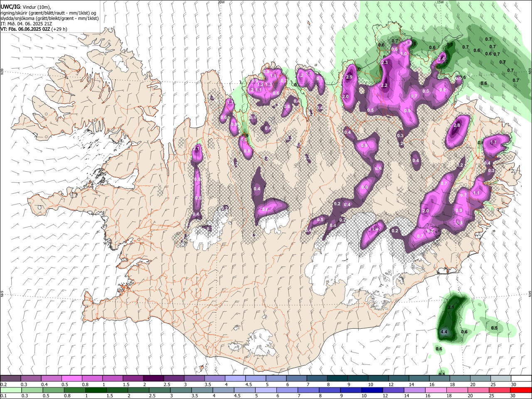This screenshot has width=532, height=399.
Task: Click the deep blue 10 mm rain swatch
Action: pos(372,390)
